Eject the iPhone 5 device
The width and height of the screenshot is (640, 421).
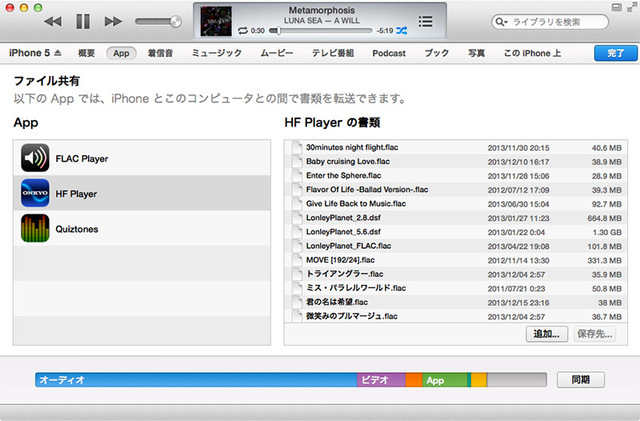click(x=57, y=52)
